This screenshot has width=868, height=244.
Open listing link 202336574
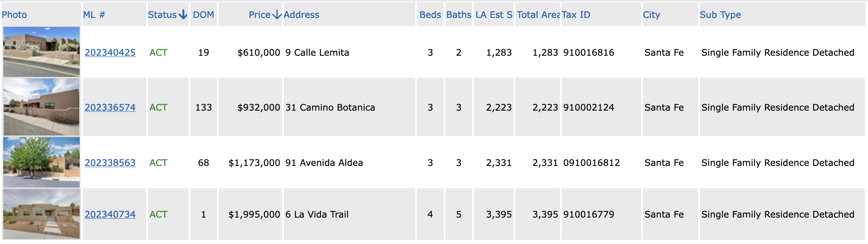(110, 107)
